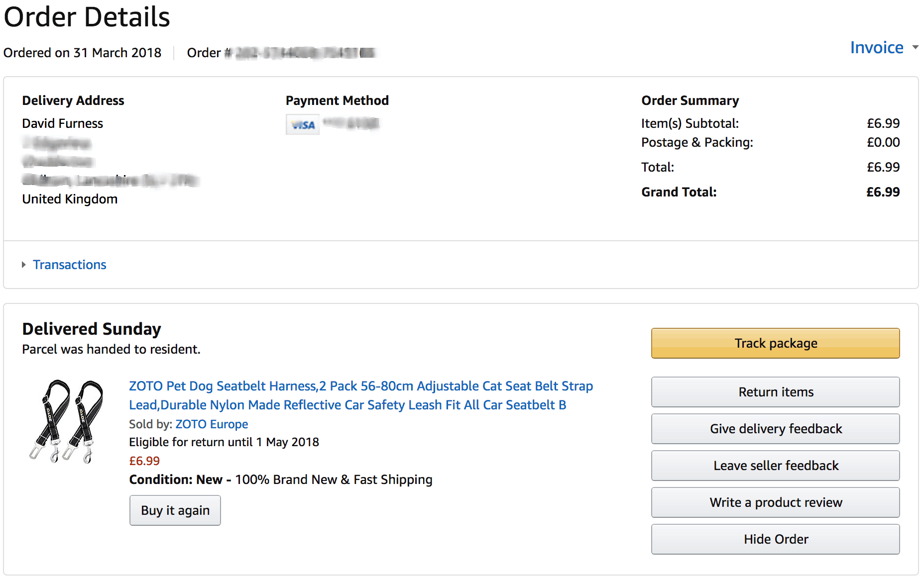This screenshot has height=579, width=924.
Task: Buy the seatbelt harness again
Action: click(x=175, y=510)
